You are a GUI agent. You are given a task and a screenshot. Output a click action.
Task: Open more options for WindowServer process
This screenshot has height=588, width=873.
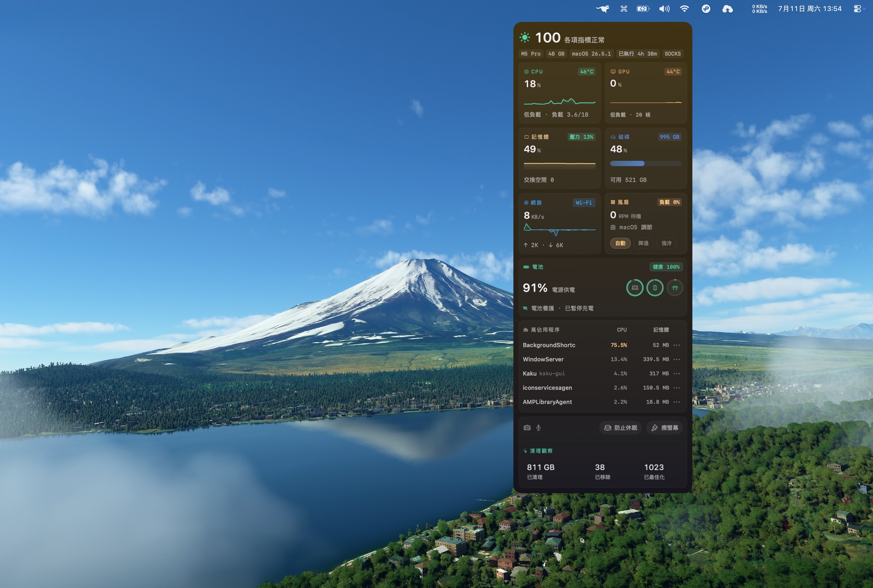(677, 359)
